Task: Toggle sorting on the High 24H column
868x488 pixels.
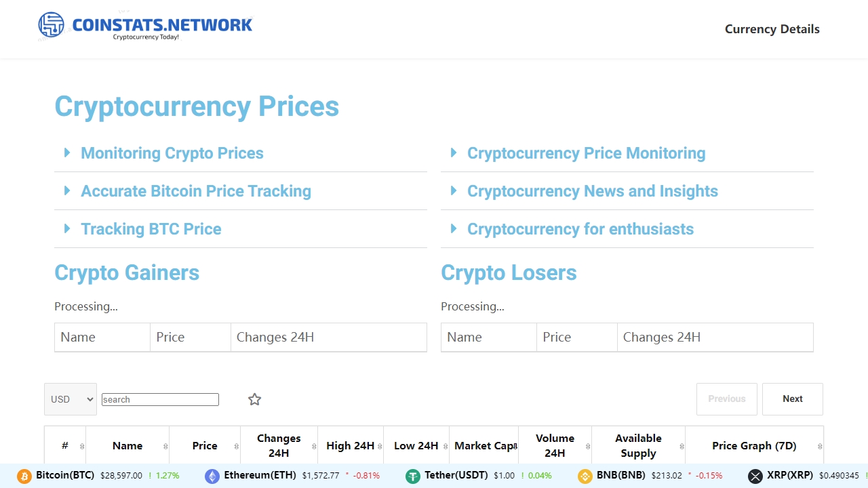Action: coord(380,446)
